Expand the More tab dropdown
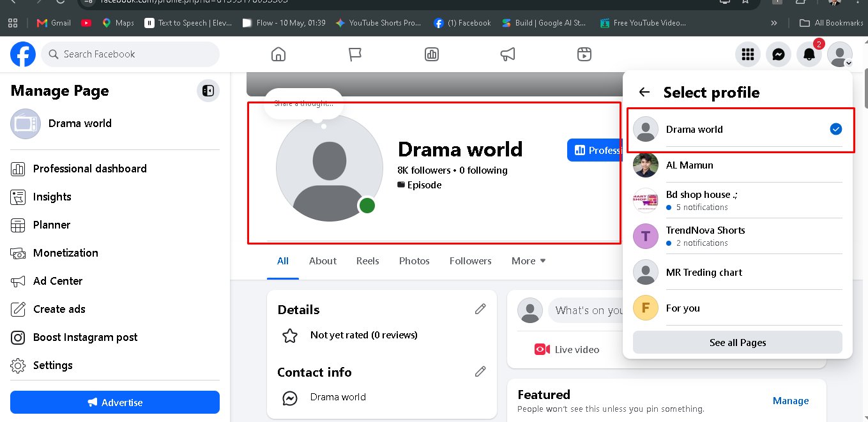The height and width of the screenshot is (422, 868). (529, 260)
